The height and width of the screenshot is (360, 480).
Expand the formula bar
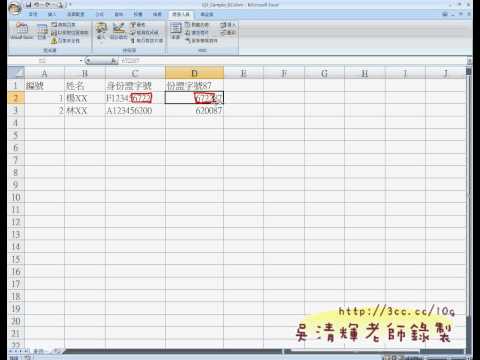coord(469,61)
